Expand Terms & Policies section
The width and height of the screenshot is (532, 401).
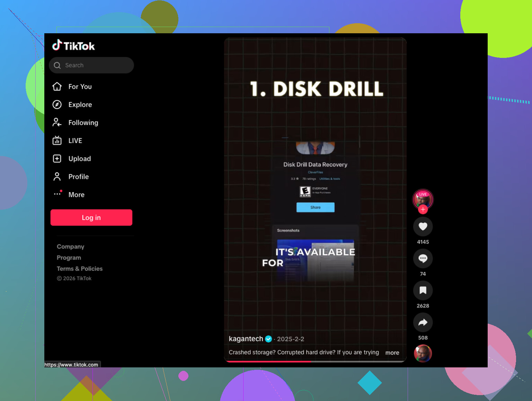click(x=80, y=269)
